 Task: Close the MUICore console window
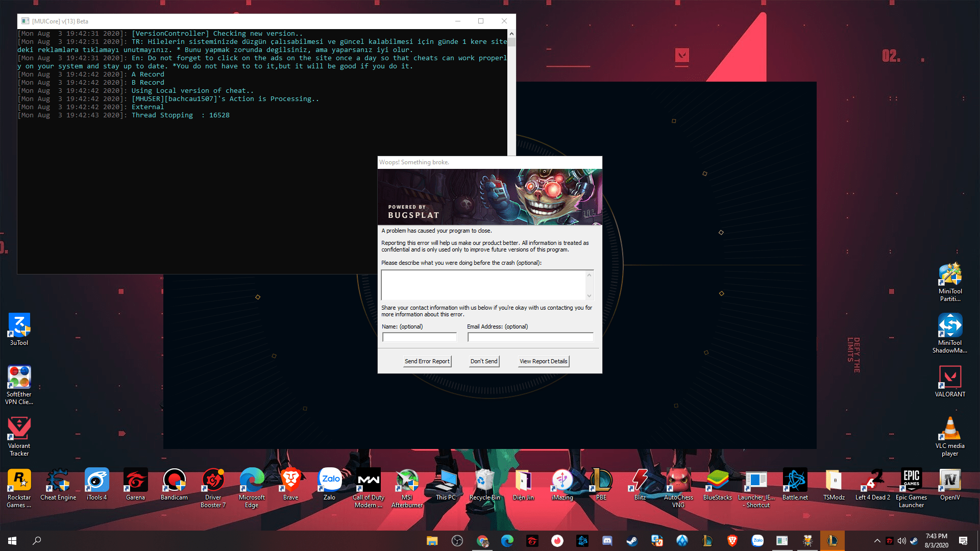[504, 21]
